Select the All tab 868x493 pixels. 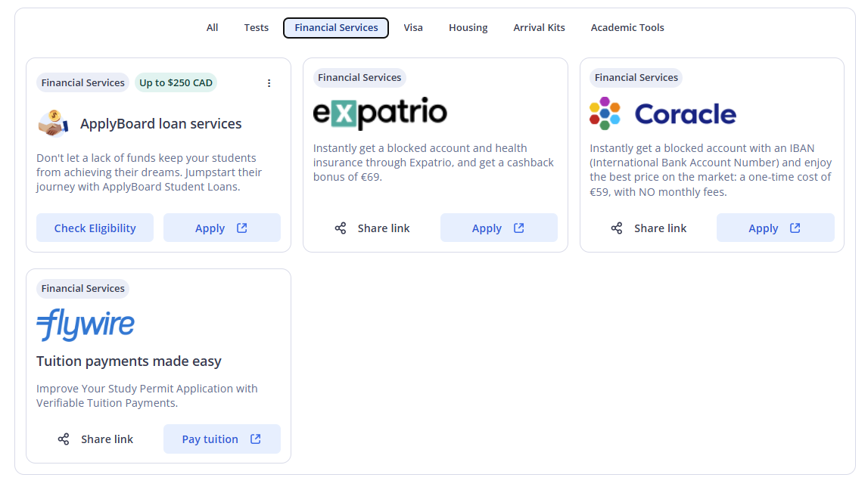pos(212,28)
